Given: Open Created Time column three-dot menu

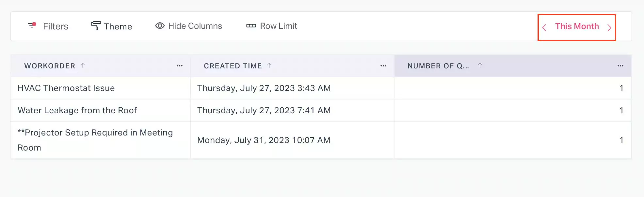Looking at the screenshot, I should [x=383, y=66].
